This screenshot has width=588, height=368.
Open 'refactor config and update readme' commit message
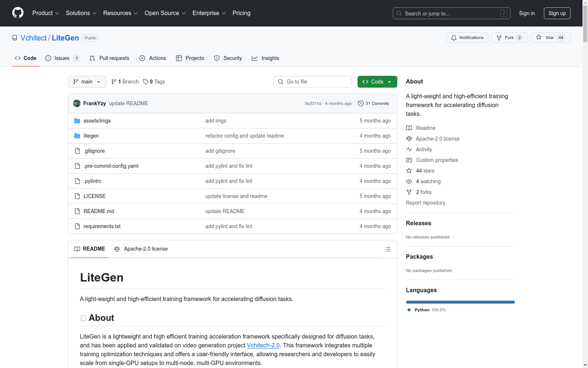pyautogui.click(x=245, y=136)
